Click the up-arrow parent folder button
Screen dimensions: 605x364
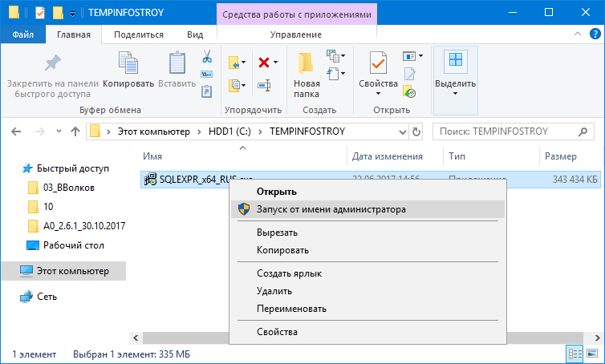point(75,131)
